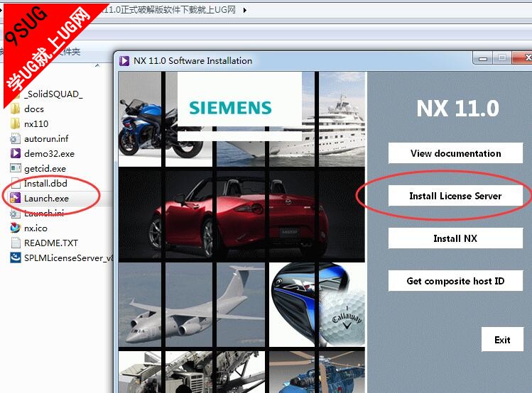Image resolution: width=532 pixels, height=393 pixels.
Task: Select Launch.exe application icon
Action: [15, 198]
